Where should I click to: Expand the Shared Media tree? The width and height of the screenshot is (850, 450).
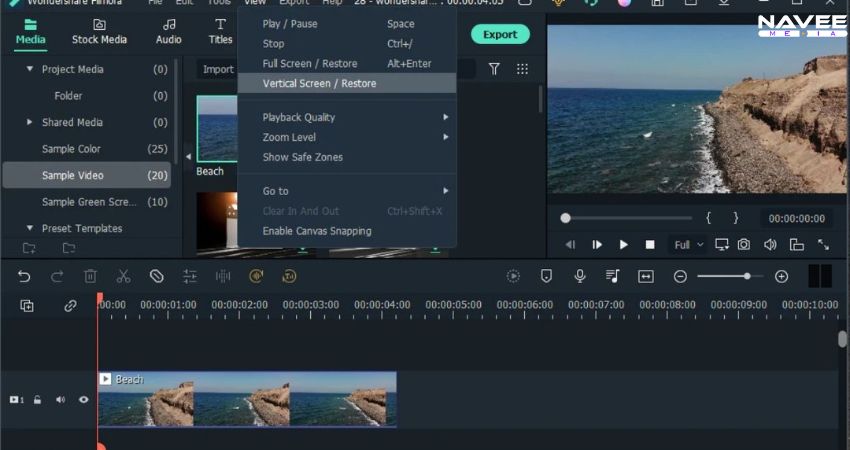(30, 122)
